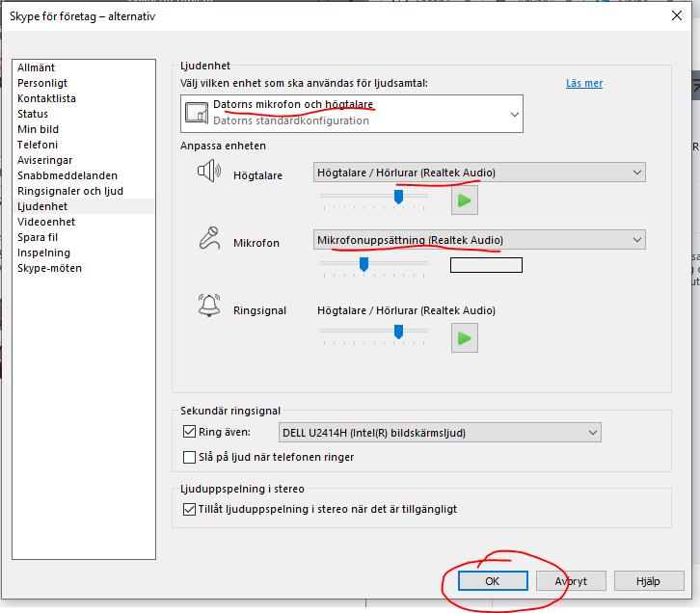Click the microphone input level meter
This screenshot has height=613, width=700.
click(486, 265)
